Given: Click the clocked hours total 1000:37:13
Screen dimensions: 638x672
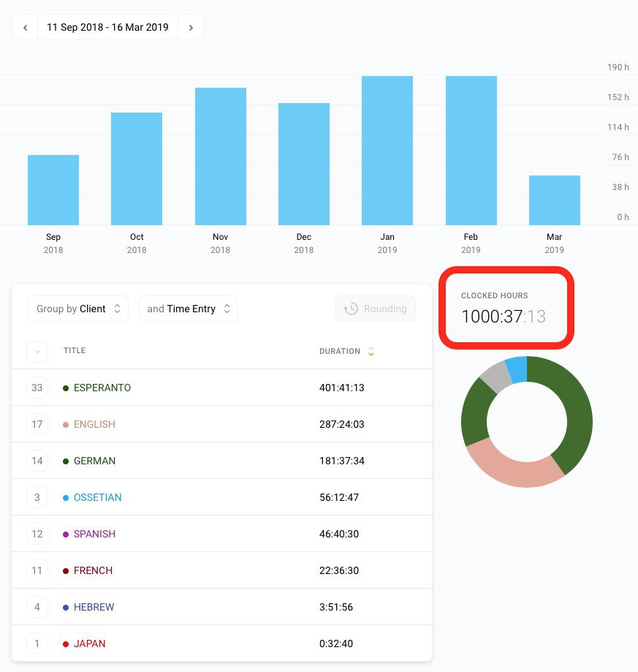Looking at the screenshot, I should [504, 317].
